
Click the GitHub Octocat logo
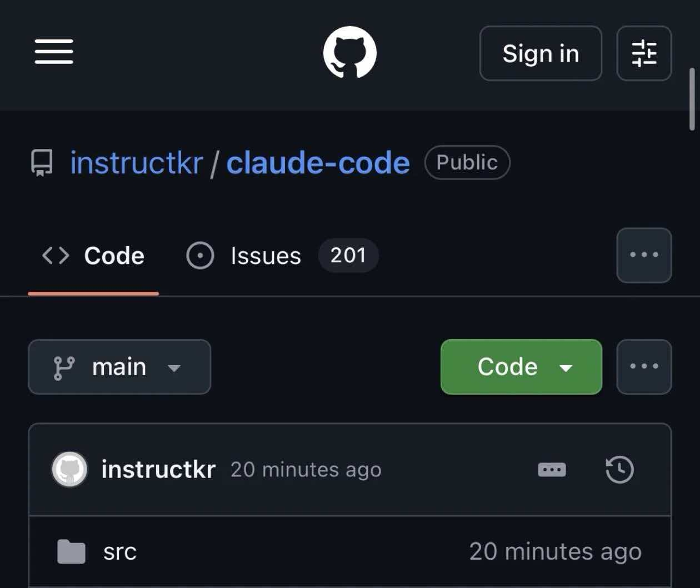[350, 52]
